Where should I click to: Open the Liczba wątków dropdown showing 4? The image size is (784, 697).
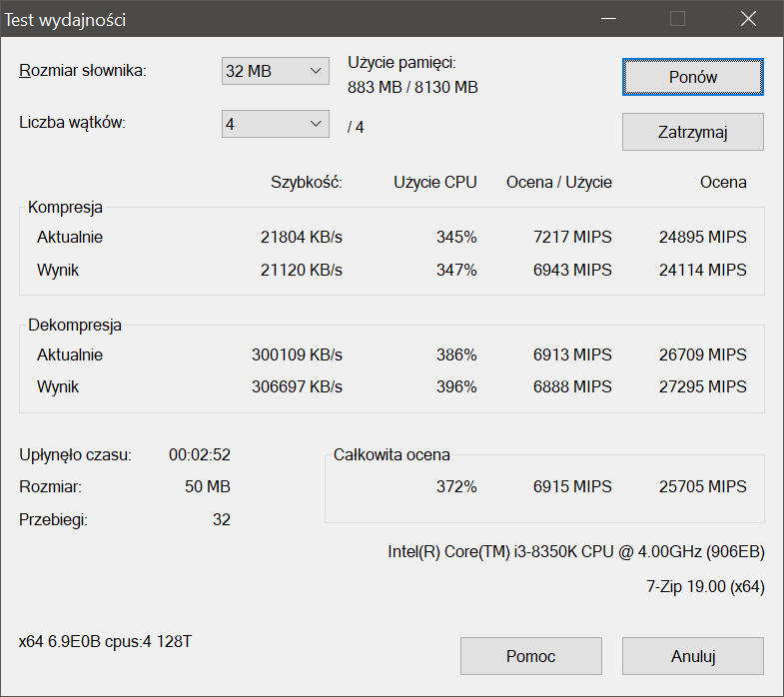(276, 124)
